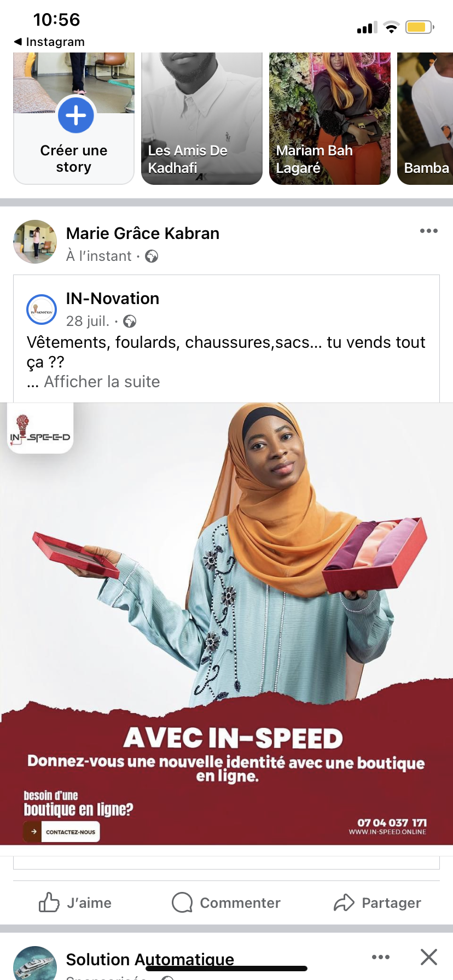This screenshot has height=980, width=453.
Task: Open the three-dot menu on Marie's post
Action: click(x=429, y=231)
